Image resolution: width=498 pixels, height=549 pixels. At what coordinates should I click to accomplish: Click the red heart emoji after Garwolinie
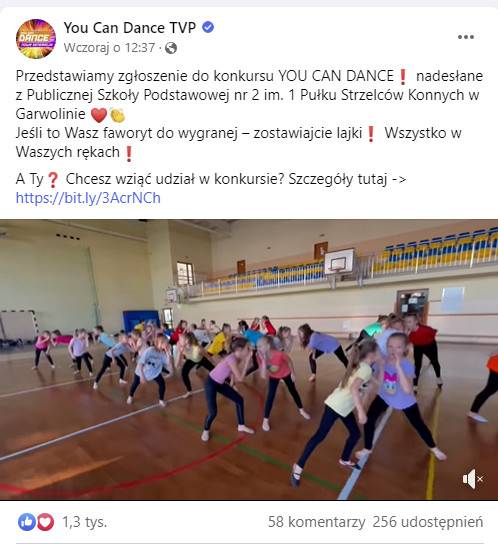pos(99,115)
